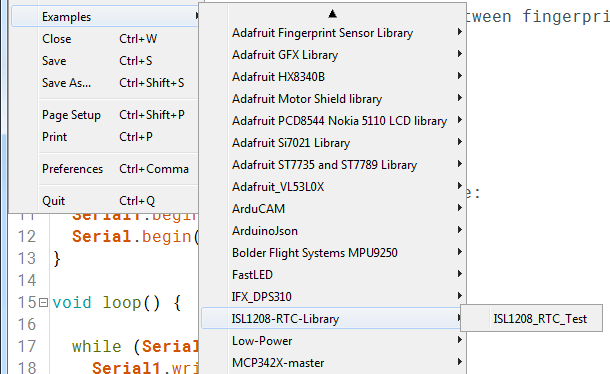Viewport: 610px width, 374px height.
Task: Open the ISL1208_RTC_Test example sketch
Action: (531, 319)
